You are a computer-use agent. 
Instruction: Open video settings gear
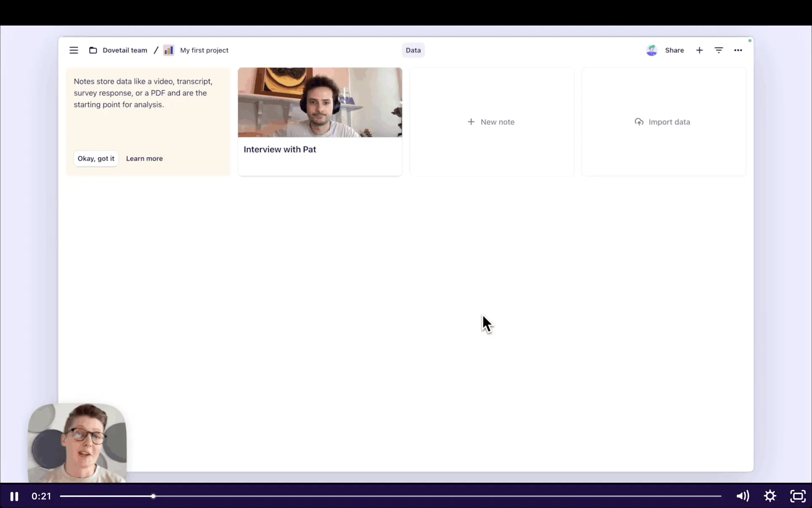pyautogui.click(x=770, y=496)
